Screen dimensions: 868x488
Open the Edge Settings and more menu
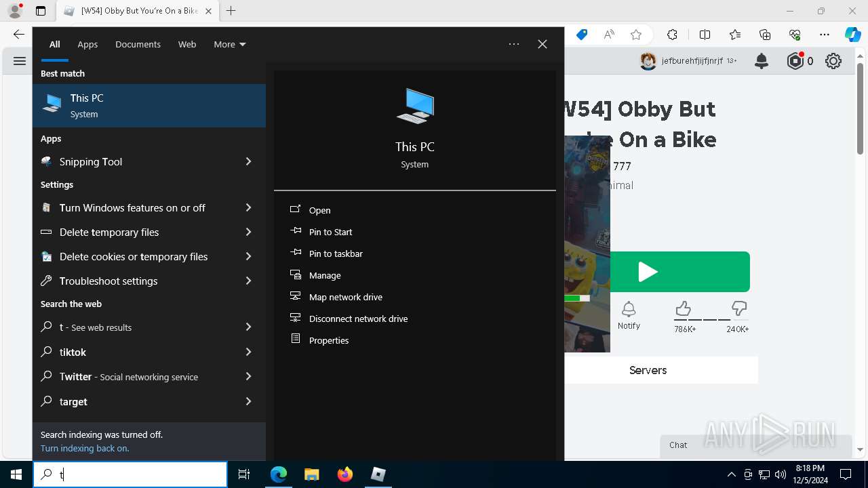click(825, 35)
